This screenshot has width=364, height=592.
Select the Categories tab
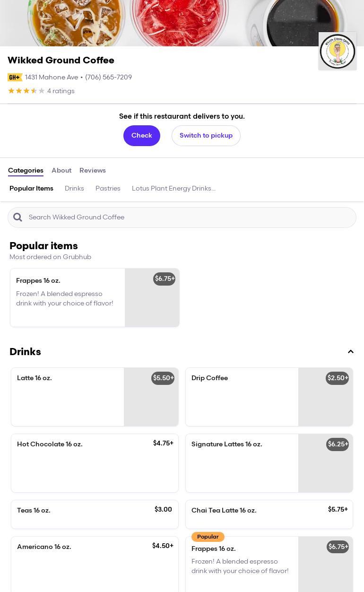[26, 171]
